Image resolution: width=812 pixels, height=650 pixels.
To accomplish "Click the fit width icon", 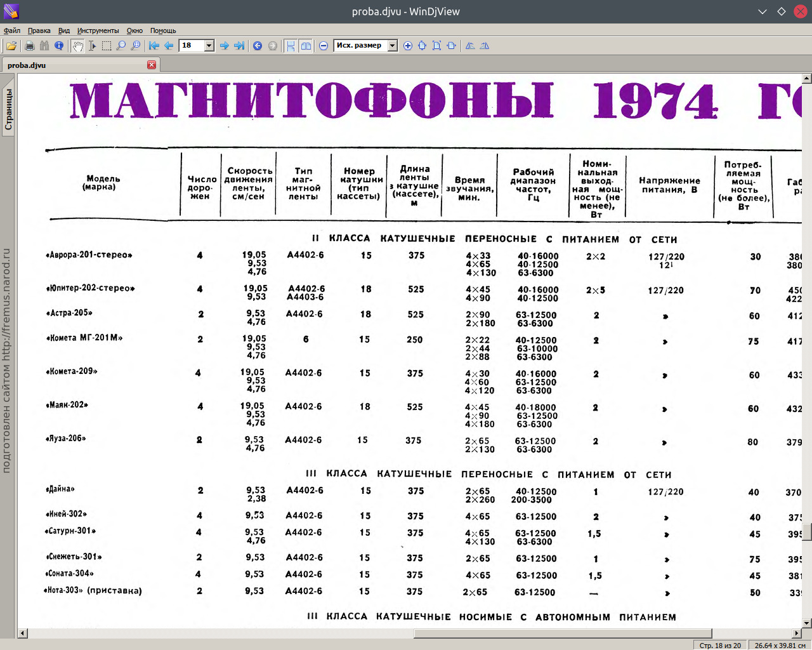I will 422,46.
